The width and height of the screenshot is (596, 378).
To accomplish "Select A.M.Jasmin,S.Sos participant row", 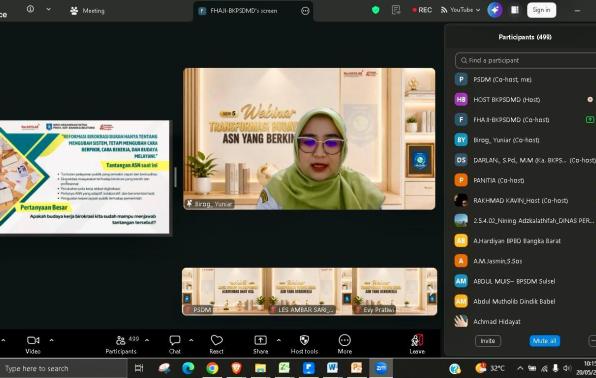I will tap(525, 261).
